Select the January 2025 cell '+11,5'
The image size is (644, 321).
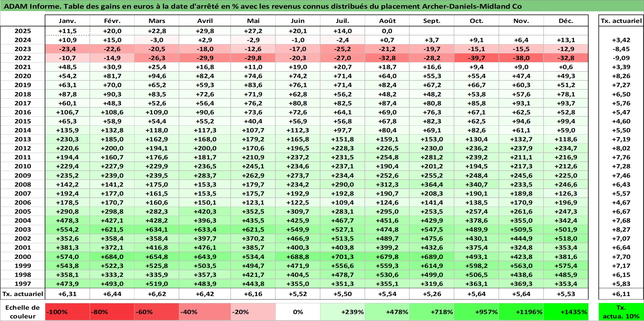pyautogui.click(x=67, y=31)
